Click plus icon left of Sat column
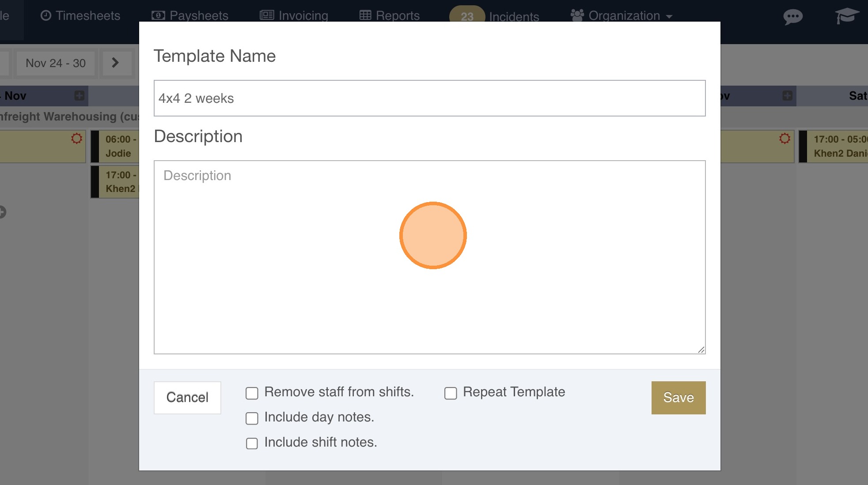 (x=787, y=95)
